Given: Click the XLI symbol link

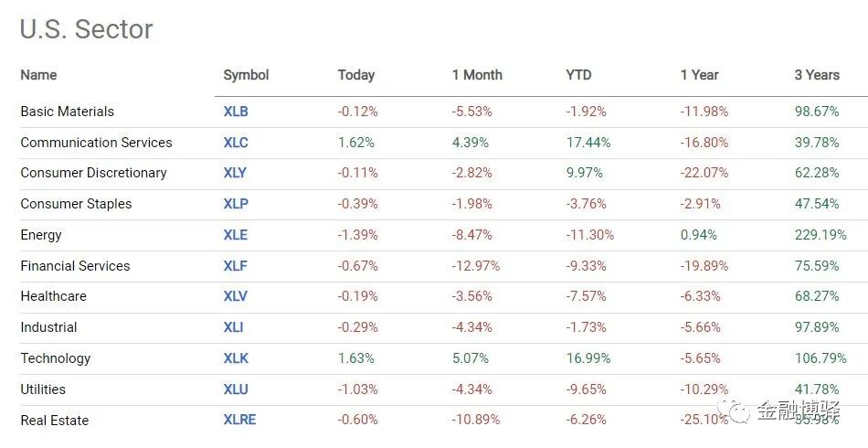Looking at the screenshot, I should [233, 327].
